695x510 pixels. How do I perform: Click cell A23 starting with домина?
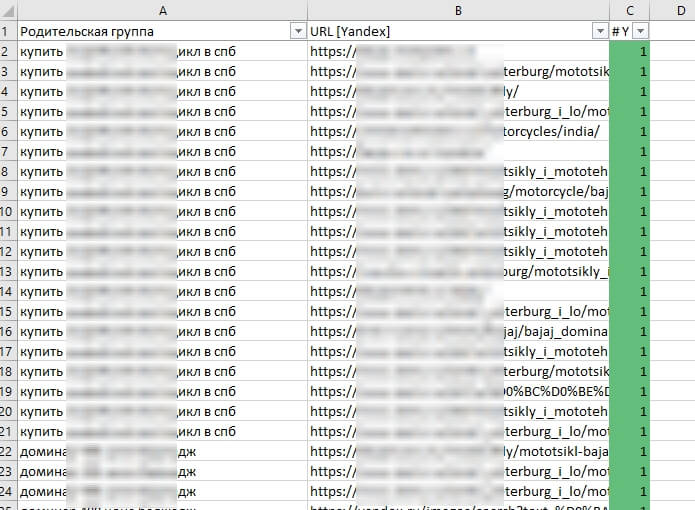[x=162, y=471]
